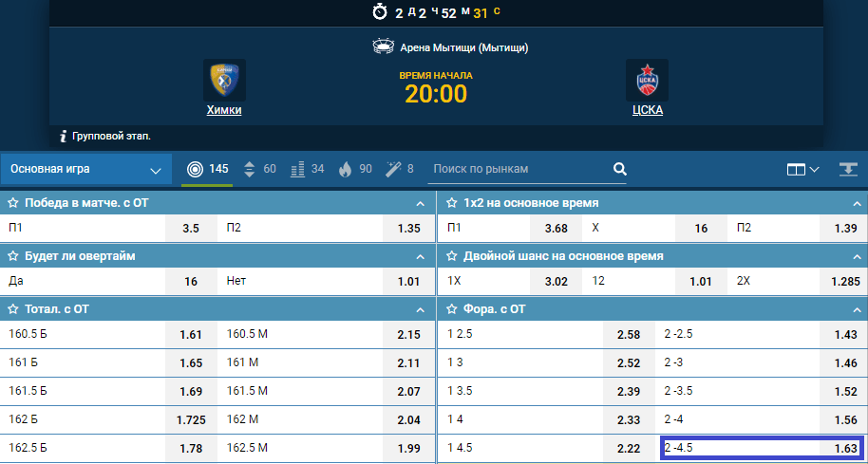This screenshot has width=868, height=464.
Task: Click the countdown stopwatch icon
Action: (x=380, y=12)
